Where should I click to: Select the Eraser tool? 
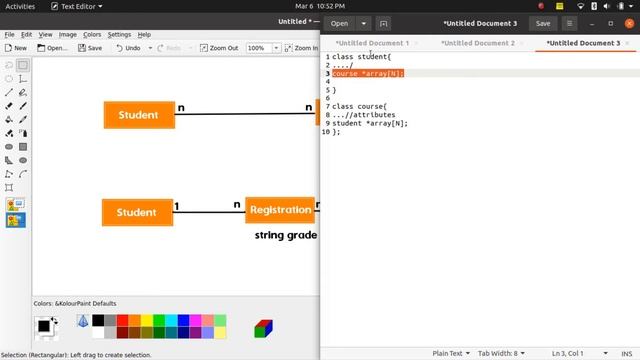coord(9,106)
